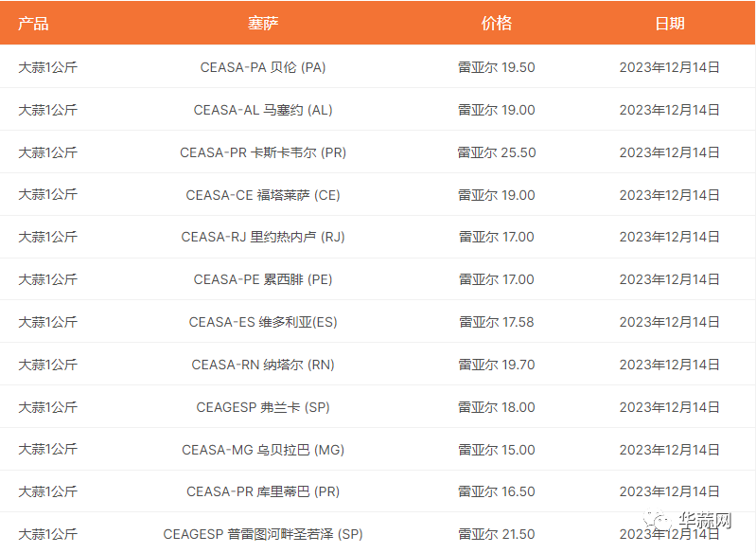756x553 pixels.
Task: Click CEASA-ES 维多利亚(ES) entry
Action: click(x=263, y=322)
